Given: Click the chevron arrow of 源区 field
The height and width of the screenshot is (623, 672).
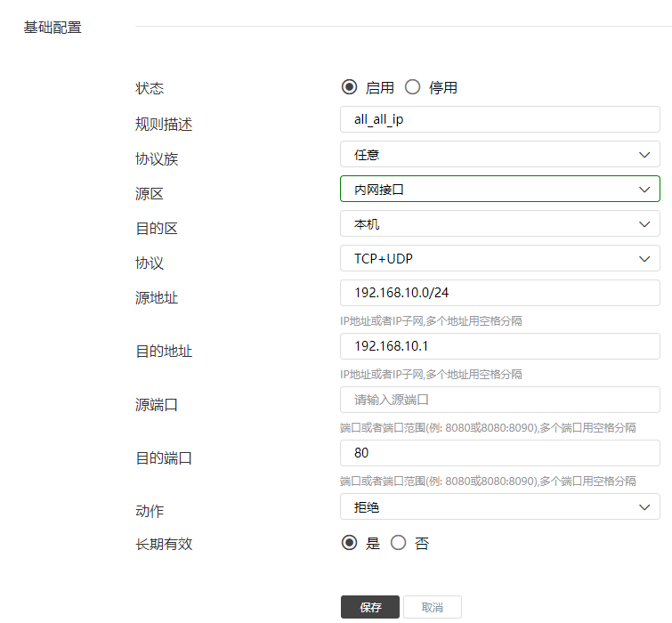Looking at the screenshot, I should 644,189.
